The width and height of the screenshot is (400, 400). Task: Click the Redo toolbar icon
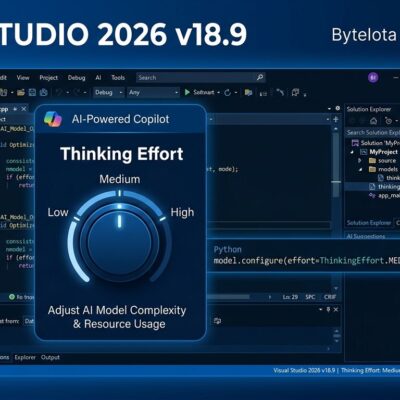[77, 92]
